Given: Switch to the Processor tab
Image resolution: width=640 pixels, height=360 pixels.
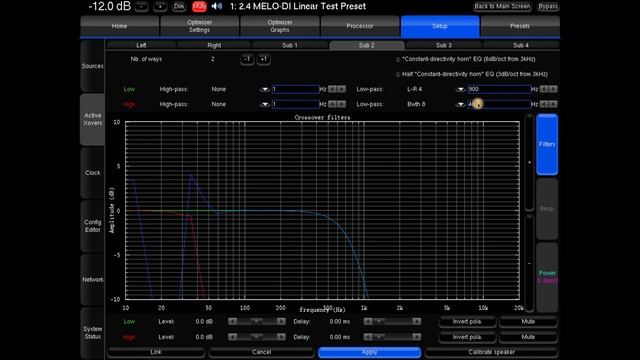Looking at the screenshot, I should click(x=360, y=26).
